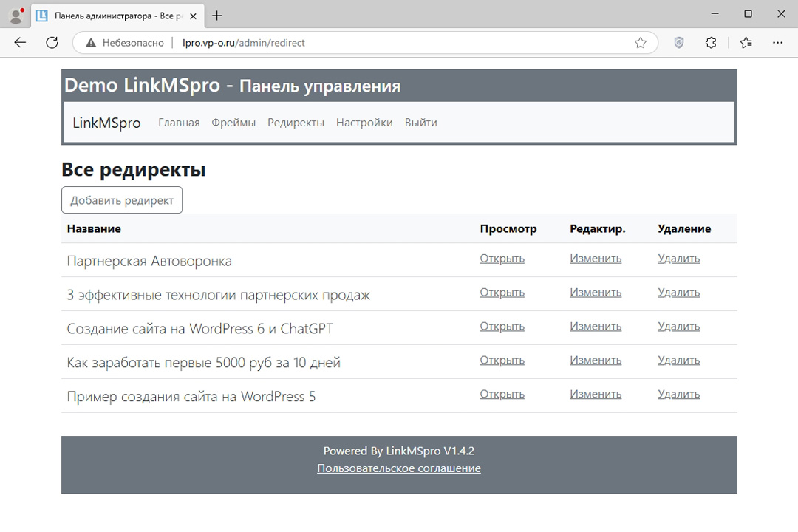Click Изменить for Пример создания сайта WordPress 5
Screen dimensions: 798x532
[596, 395]
